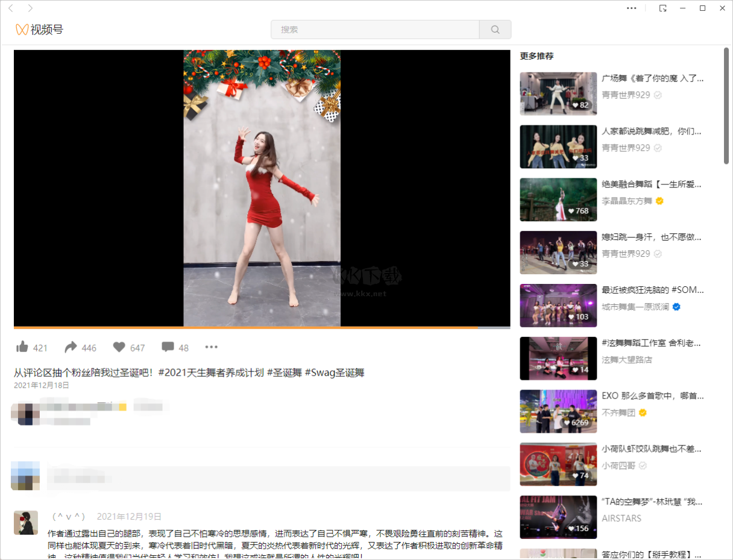Favorite the video with the heart icon
The width and height of the screenshot is (733, 560).
(x=120, y=347)
